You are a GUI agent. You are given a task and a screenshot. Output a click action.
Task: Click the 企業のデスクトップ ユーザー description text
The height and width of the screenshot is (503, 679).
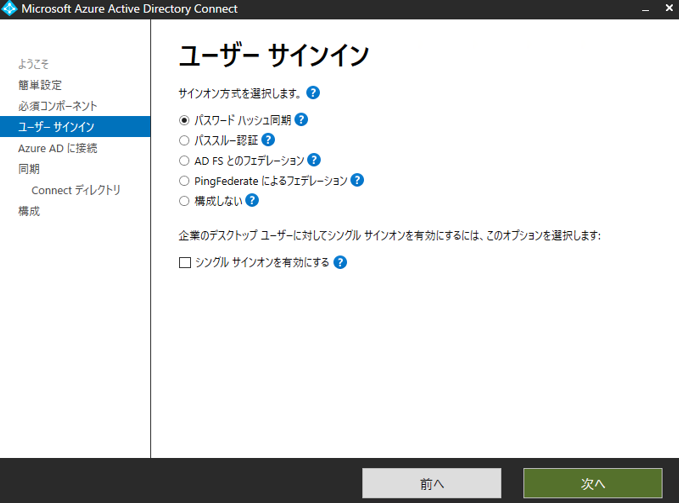[390, 235]
